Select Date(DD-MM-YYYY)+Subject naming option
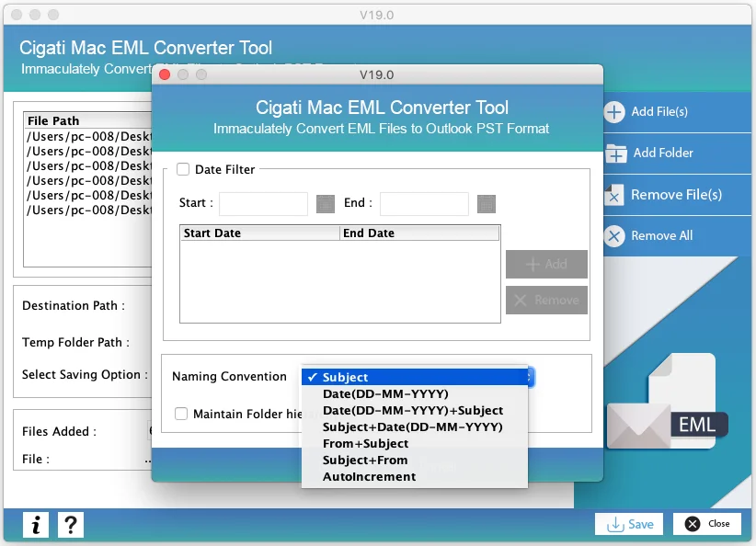 tap(415, 410)
